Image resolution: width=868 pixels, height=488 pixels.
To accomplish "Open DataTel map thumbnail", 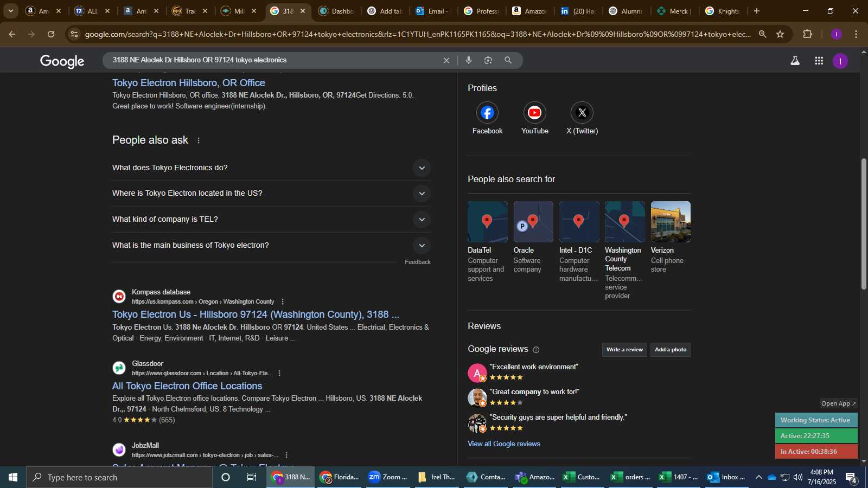I will coord(488,222).
